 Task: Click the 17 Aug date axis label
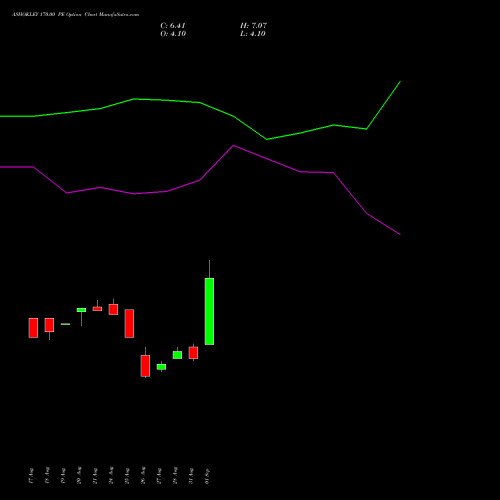(31, 476)
